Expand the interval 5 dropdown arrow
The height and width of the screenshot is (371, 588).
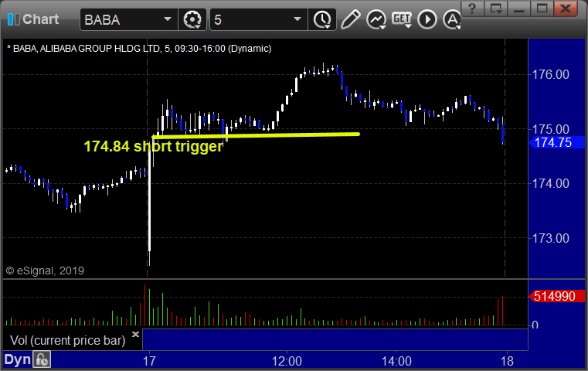[297, 19]
